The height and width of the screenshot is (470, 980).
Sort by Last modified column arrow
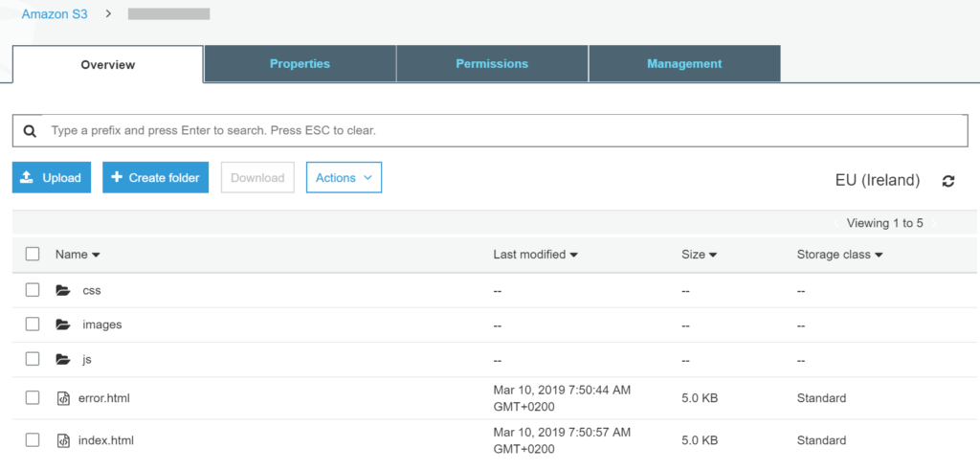point(574,255)
